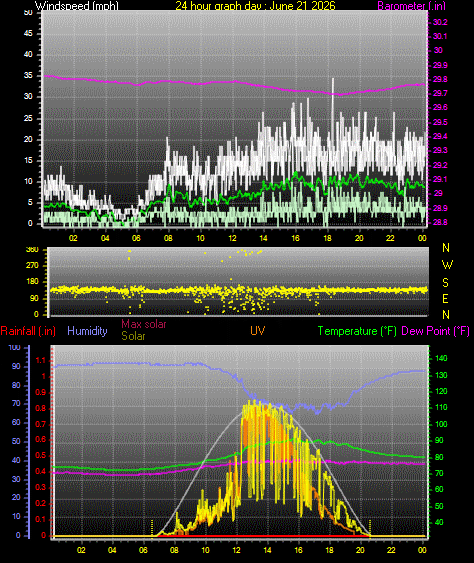Click the "110" temperature axis value

[441, 407]
